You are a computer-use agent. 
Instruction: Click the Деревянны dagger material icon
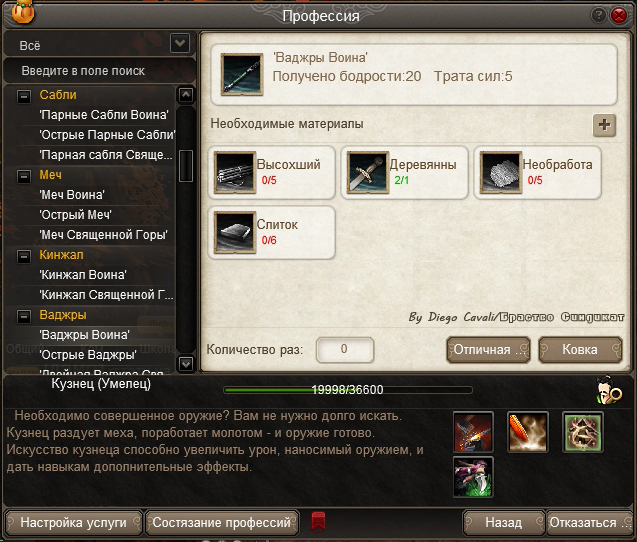click(368, 172)
